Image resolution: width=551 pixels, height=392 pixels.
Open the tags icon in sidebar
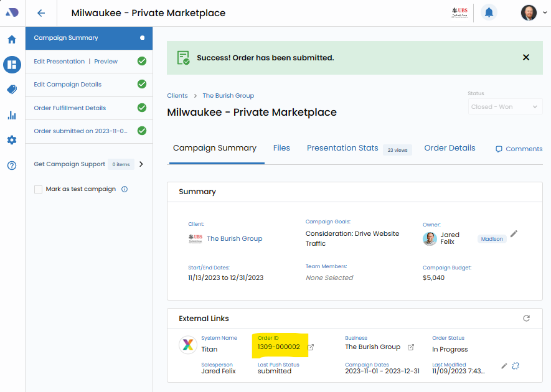(12, 90)
